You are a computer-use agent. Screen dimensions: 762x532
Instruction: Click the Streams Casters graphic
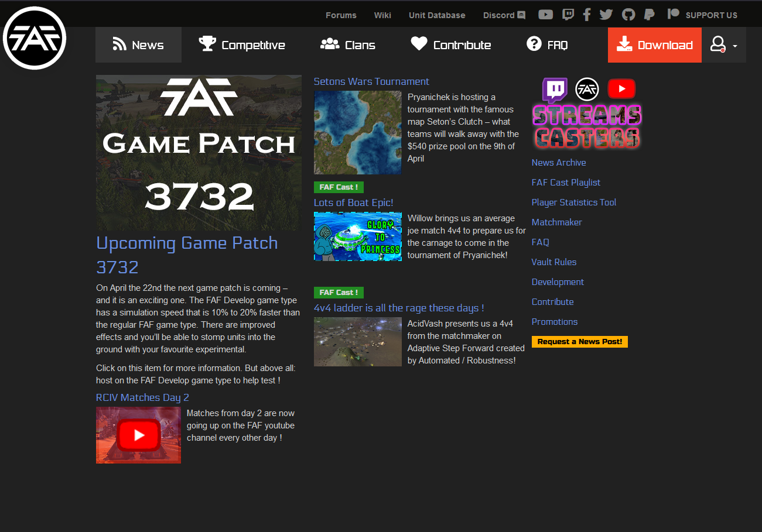point(587,126)
